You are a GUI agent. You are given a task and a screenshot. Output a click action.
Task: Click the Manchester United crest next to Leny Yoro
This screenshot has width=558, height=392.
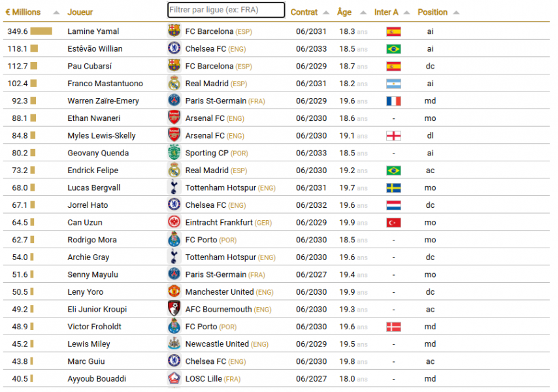[x=174, y=292]
